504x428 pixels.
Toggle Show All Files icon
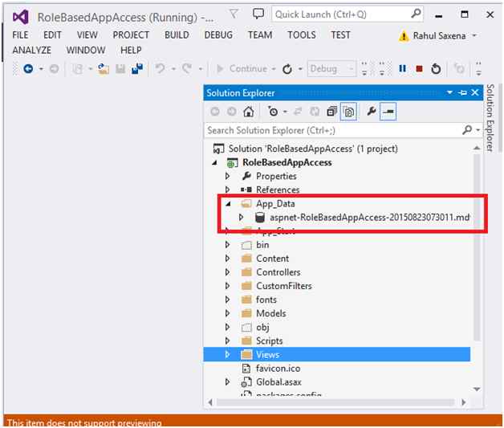click(348, 112)
